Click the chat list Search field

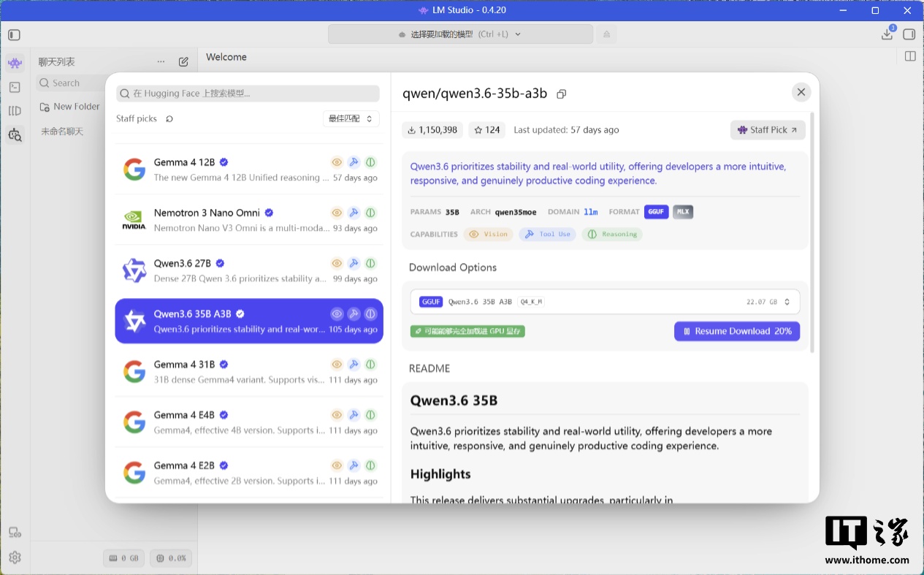tap(70, 83)
